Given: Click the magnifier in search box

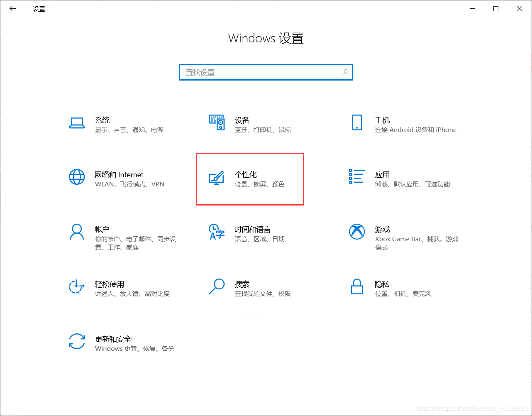Looking at the screenshot, I should tap(345, 72).
